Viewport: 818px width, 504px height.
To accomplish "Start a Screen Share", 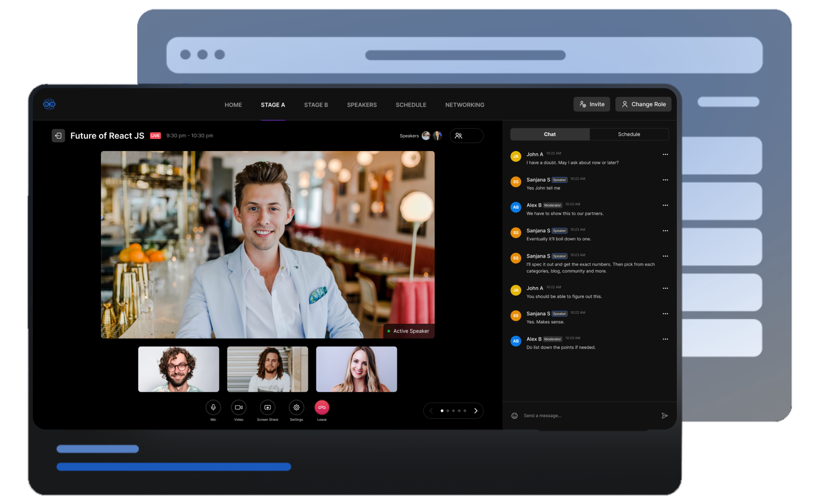I will tap(267, 407).
